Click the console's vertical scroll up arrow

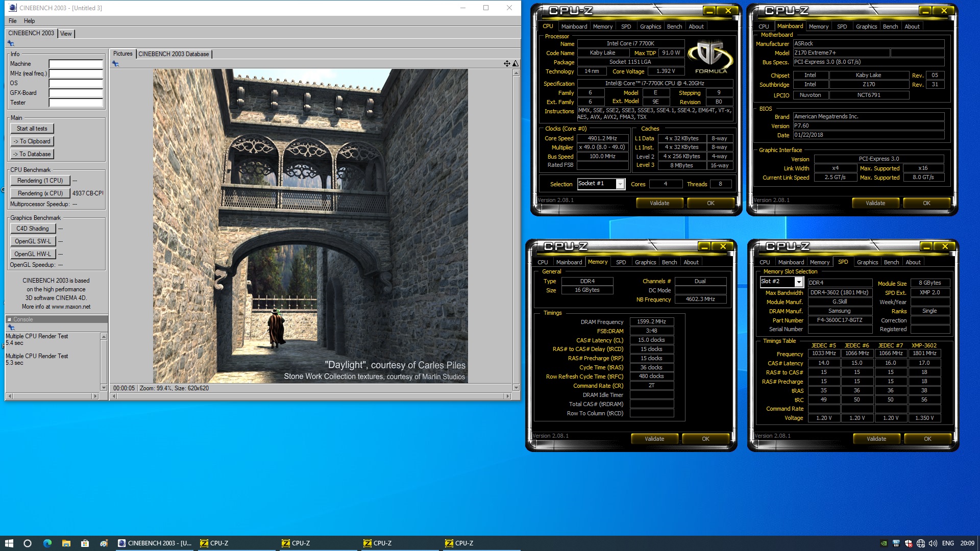[x=104, y=337]
